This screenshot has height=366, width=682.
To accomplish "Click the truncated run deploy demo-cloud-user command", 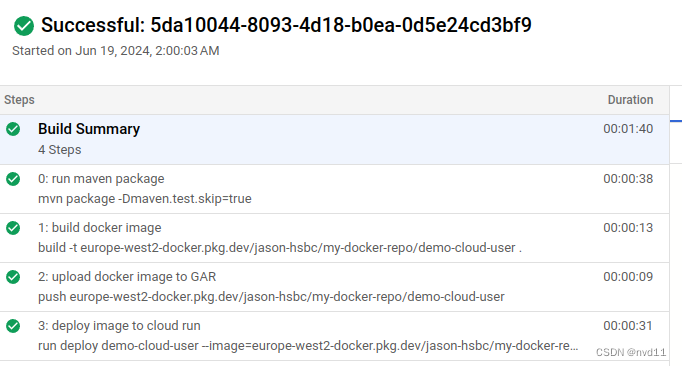I will pyautogui.click(x=308, y=346).
